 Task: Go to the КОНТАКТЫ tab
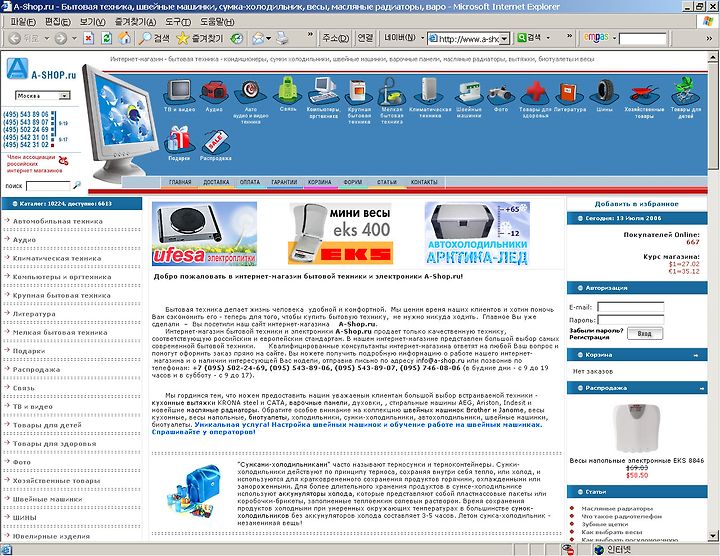pos(424,182)
